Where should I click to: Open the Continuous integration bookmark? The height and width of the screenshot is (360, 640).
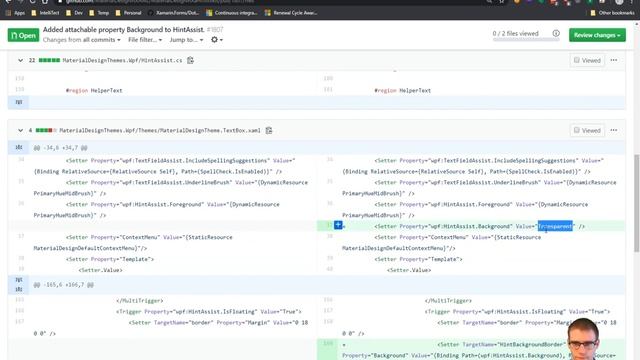pos(232,13)
